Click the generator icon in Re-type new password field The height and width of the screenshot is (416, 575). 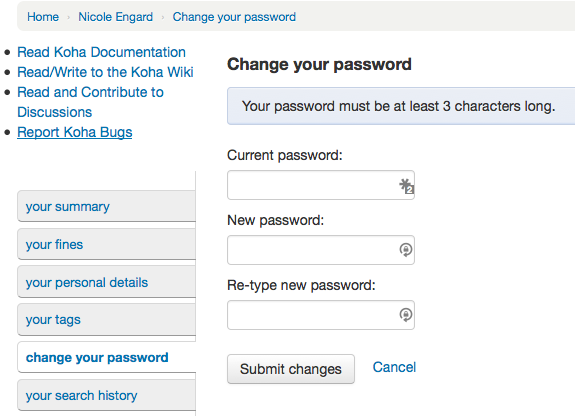tap(406, 315)
